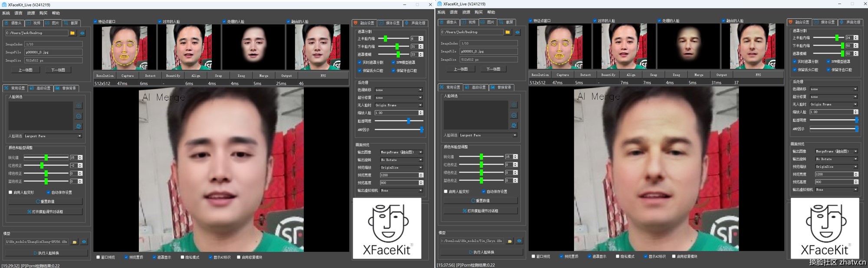This screenshot has width=868, height=268.
Task: Click save face filter icon in left window
Action: 79,127
